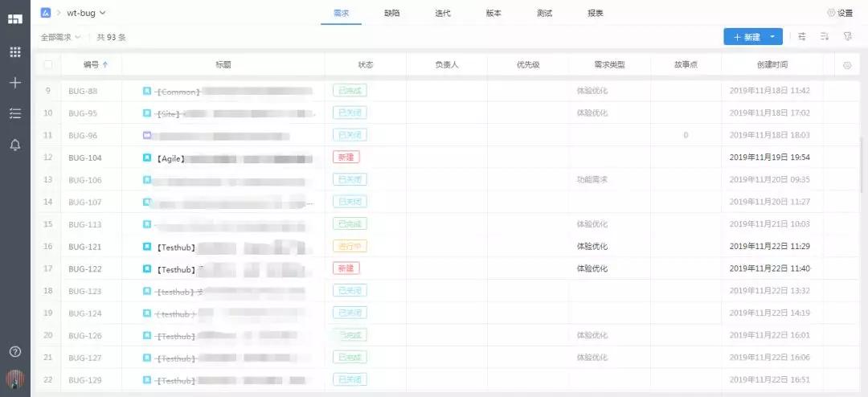Open 已完成 status tag for BUG-113

pos(350,223)
